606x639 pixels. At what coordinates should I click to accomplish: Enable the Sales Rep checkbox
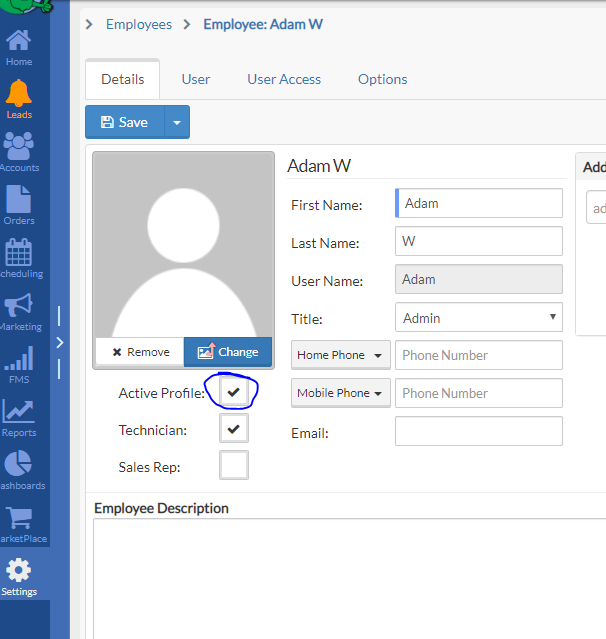pos(234,465)
